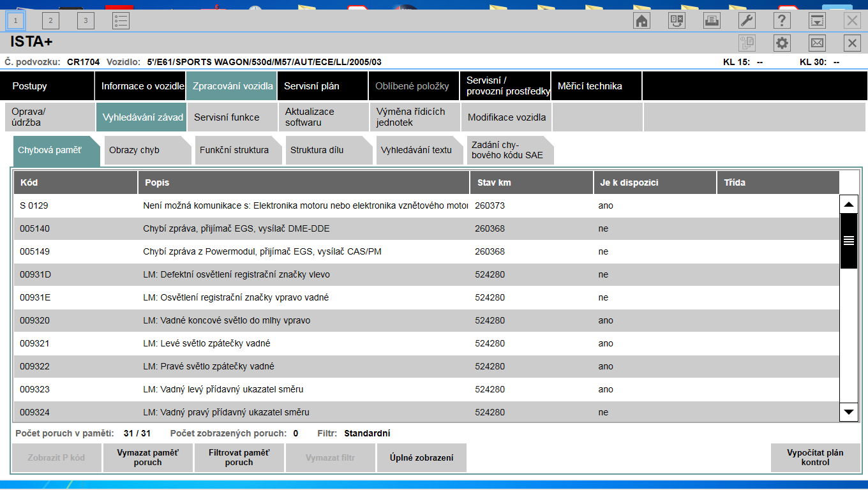This screenshot has width=868, height=490.
Task: Select the Chybová paměť tab
Action: coord(57,151)
